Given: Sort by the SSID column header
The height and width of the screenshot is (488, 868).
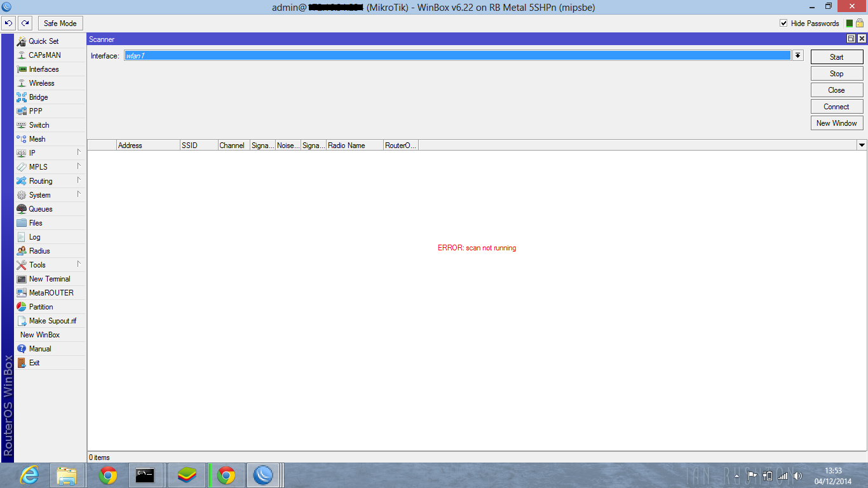Looking at the screenshot, I should (199, 146).
